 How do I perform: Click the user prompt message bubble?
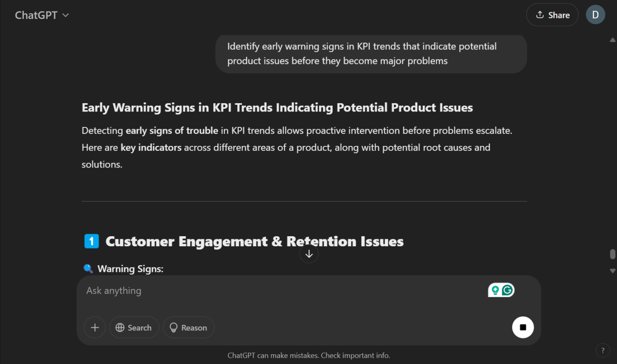371,54
